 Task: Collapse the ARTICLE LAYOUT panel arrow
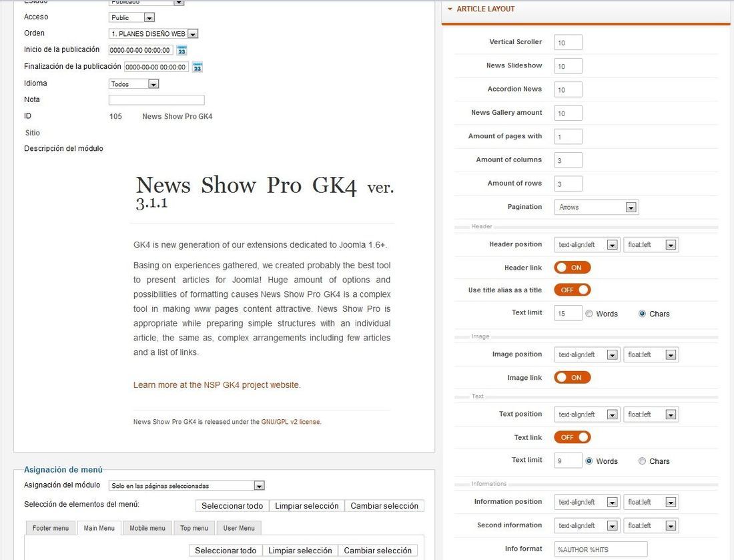coord(450,9)
